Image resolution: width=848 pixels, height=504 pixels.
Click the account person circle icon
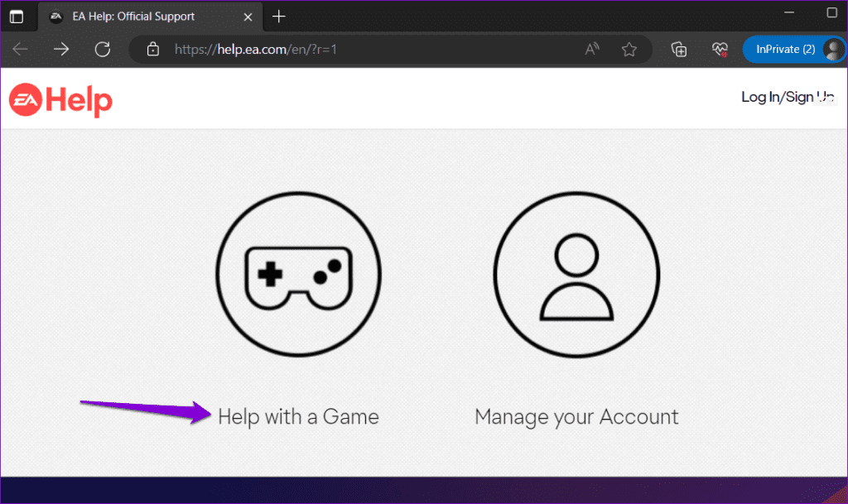[x=576, y=275]
